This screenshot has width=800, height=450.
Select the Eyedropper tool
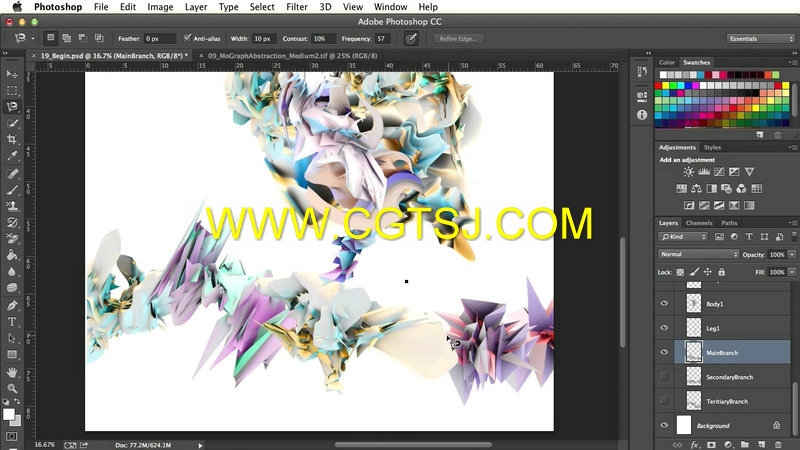12,156
